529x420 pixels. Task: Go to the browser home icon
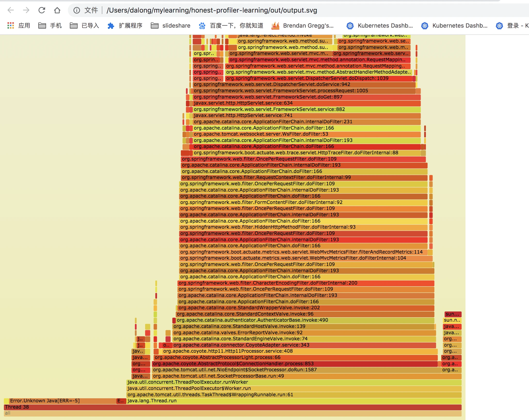(57, 10)
